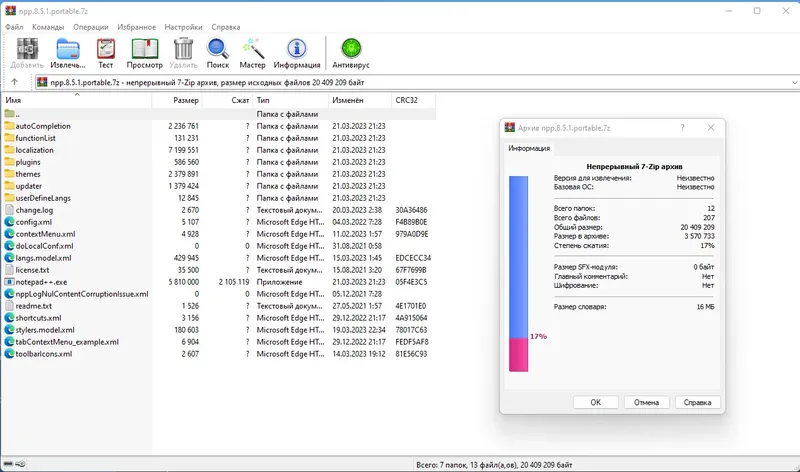The width and height of the screenshot is (800, 472).
Task: Sort by the Сжат column header
Action: pyautogui.click(x=228, y=100)
